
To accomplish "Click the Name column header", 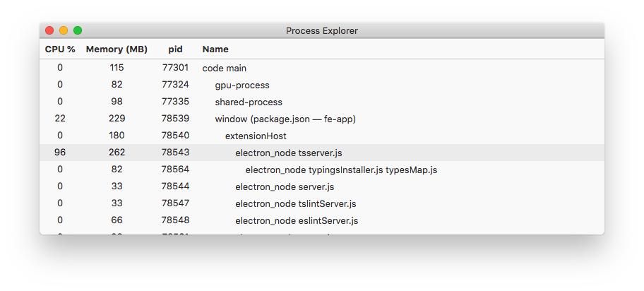I will click(215, 49).
